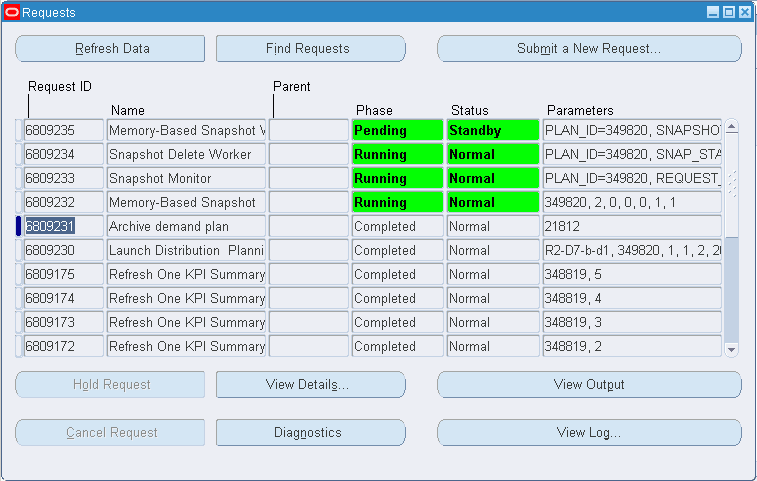Click name field 'Memory-Based Snapshot' of 6809232
The image size is (757, 481).
[186, 202]
